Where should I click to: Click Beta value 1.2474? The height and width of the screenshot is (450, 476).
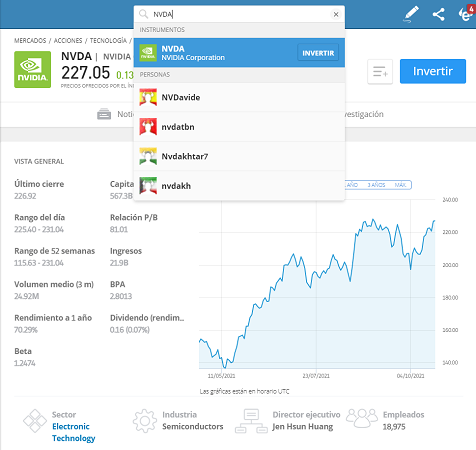24,363
